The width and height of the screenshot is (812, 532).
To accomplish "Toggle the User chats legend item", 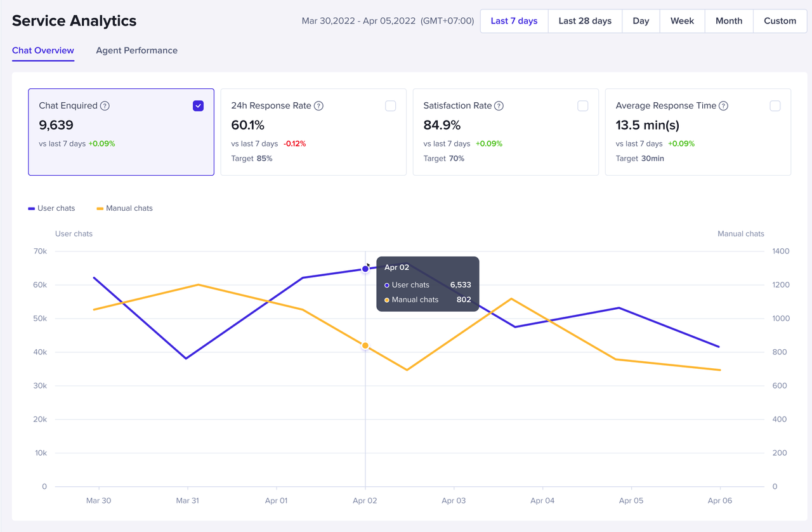I will click(x=51, y=208).
